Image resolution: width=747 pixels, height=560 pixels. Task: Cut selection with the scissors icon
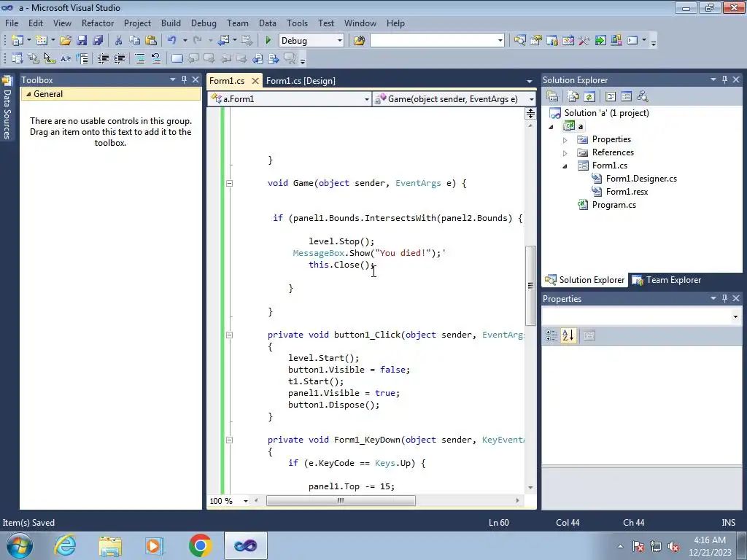point(119,41)
